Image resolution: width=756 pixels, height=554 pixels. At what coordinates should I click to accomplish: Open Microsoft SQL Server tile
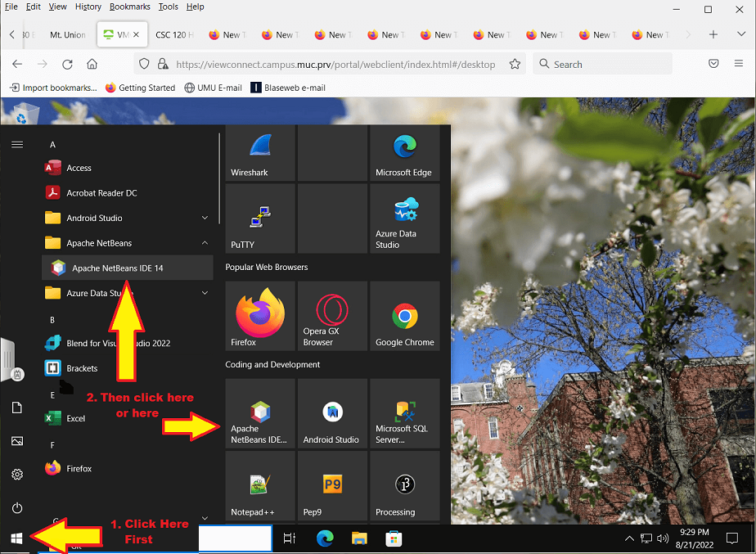click(404, 413)
